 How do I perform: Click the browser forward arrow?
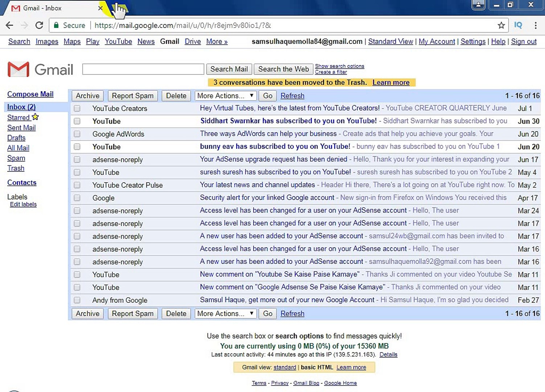click(x=24, y=25)
